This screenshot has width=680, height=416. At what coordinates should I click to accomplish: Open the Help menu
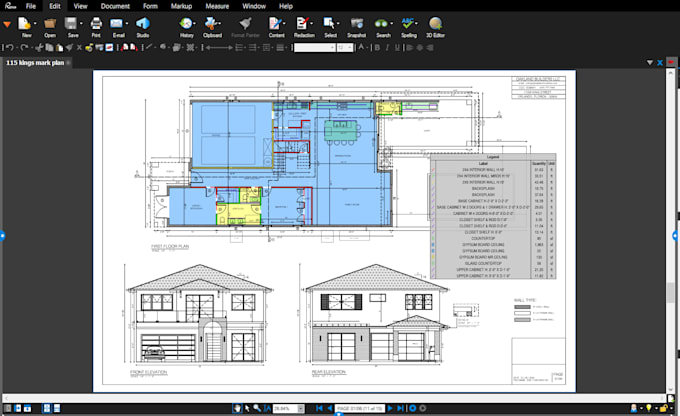[x=286, y=6]
